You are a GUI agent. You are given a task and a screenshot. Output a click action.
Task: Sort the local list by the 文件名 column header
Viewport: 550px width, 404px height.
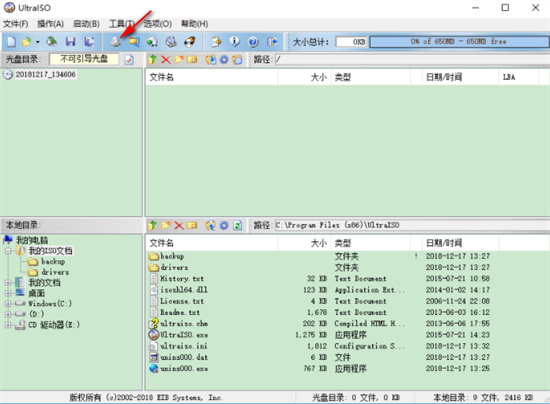click(x=212, y=243)
